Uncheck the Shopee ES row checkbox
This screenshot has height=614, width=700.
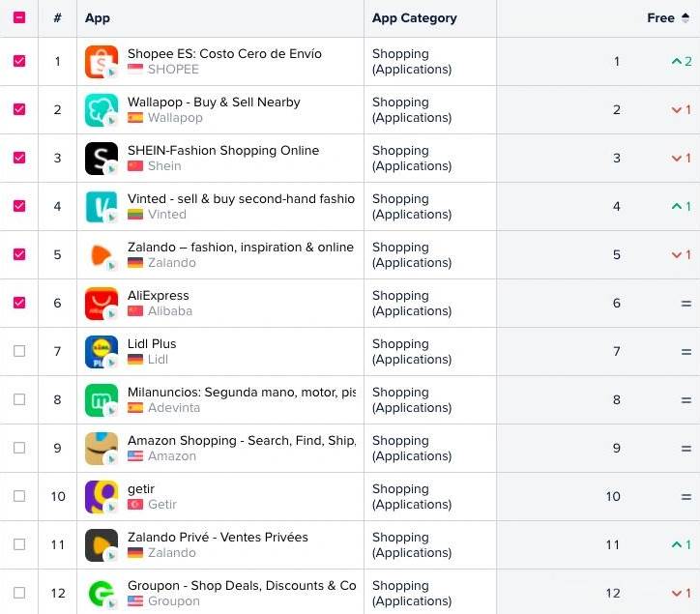[19, 61]
